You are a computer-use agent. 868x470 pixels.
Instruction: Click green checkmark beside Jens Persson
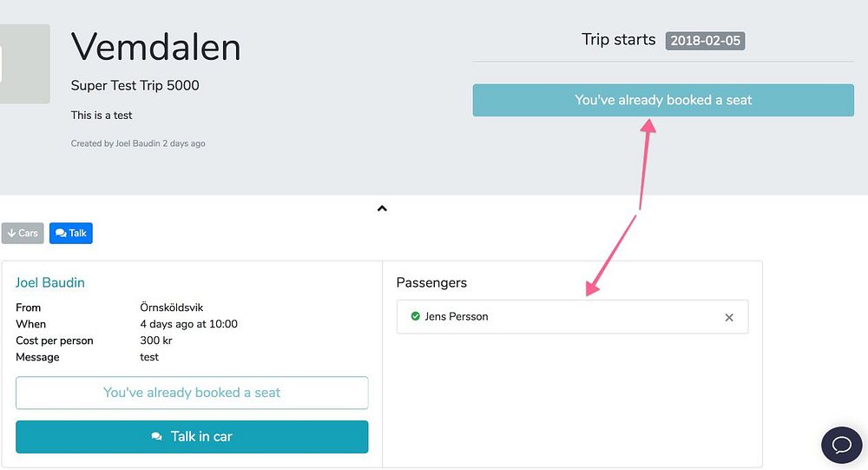pos(415,316)
